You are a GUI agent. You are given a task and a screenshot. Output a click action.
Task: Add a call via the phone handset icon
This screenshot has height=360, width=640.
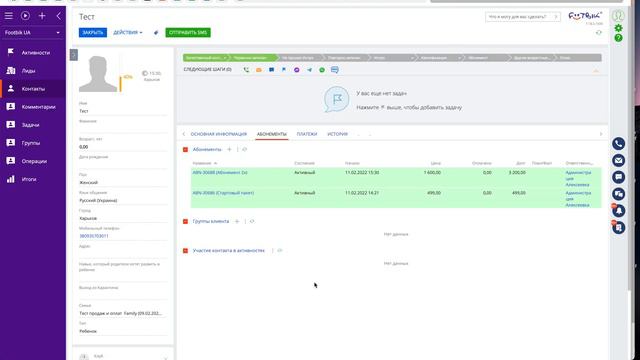pos(246,70)
